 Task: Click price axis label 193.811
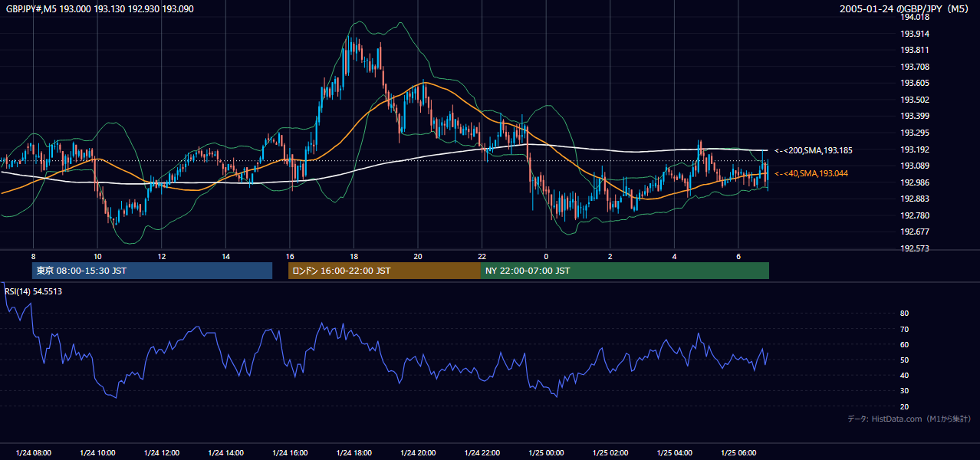pyautogui.click(x=914, y=51)
